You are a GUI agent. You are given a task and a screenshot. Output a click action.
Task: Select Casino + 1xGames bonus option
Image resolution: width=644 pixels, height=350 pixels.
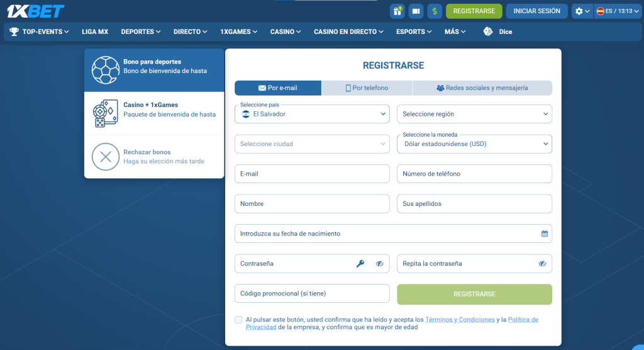tap(154, 113)
